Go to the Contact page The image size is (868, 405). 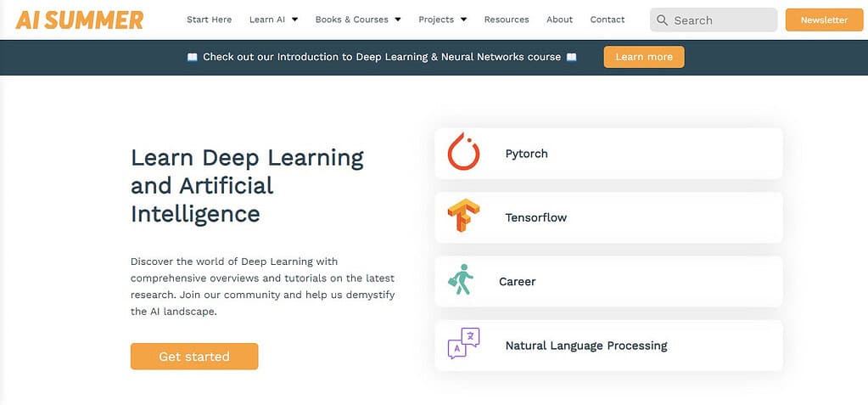point(608,20)
